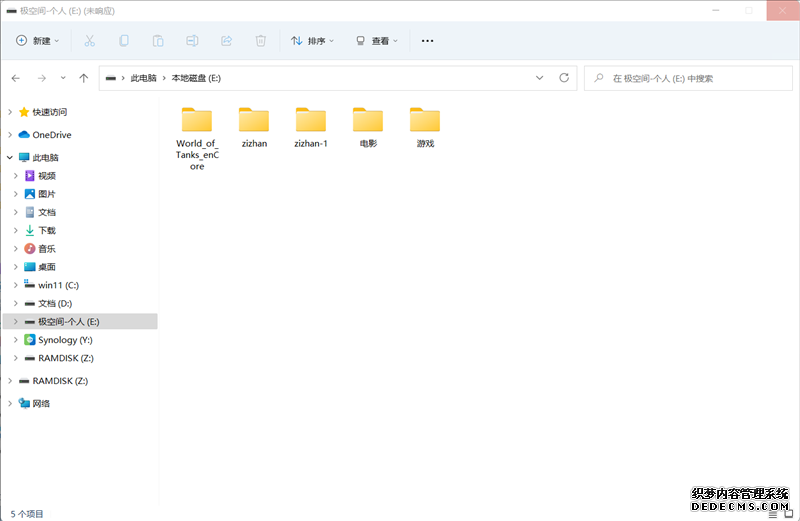Expand 快速访问 tree node
This screenshot has width=800, height=521.
tap(10, 112)
